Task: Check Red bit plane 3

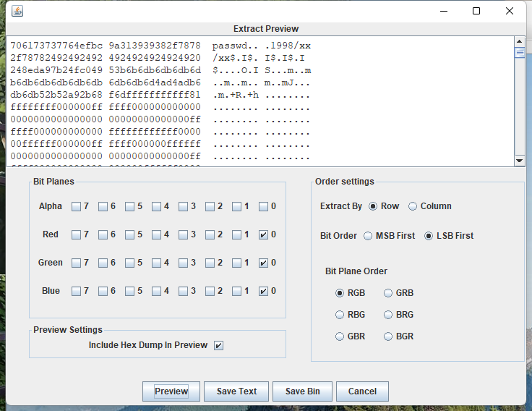Action: [x=183, y=234]
